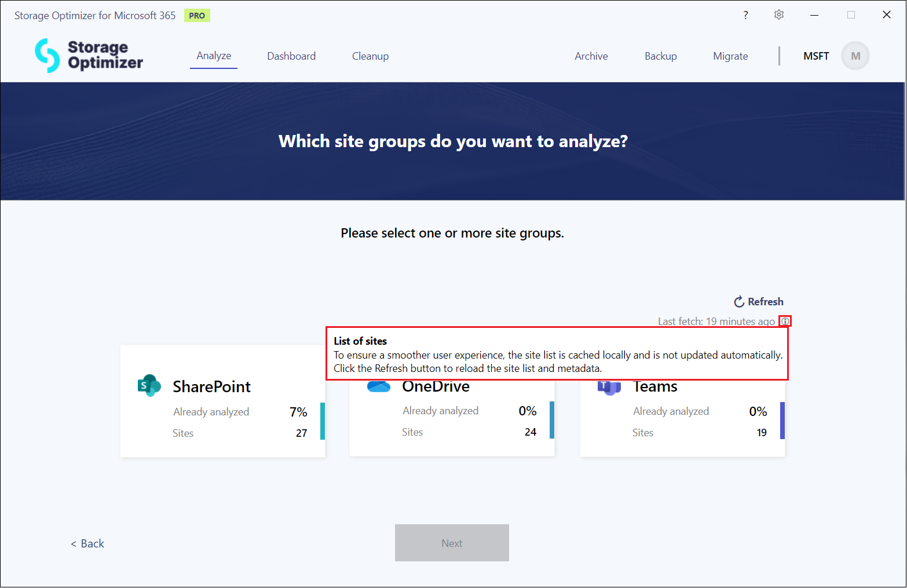Navigate to the Migrate section
The width and height of the screenshot is (907, 588).
tap(730, 56)
